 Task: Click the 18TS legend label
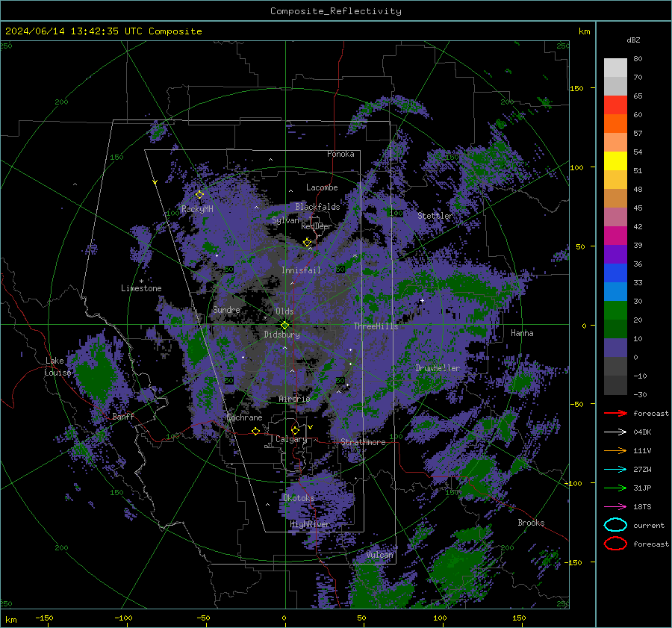click(x=642, y=507)
